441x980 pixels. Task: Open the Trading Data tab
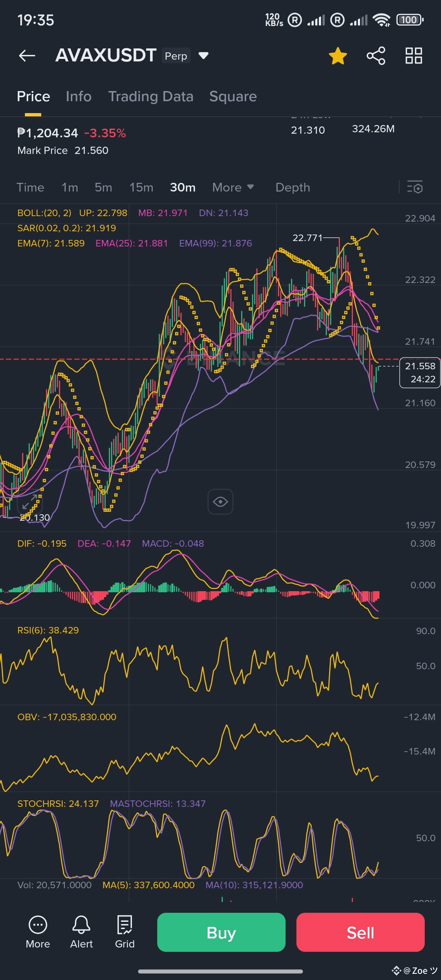click(x=151, y=96)
